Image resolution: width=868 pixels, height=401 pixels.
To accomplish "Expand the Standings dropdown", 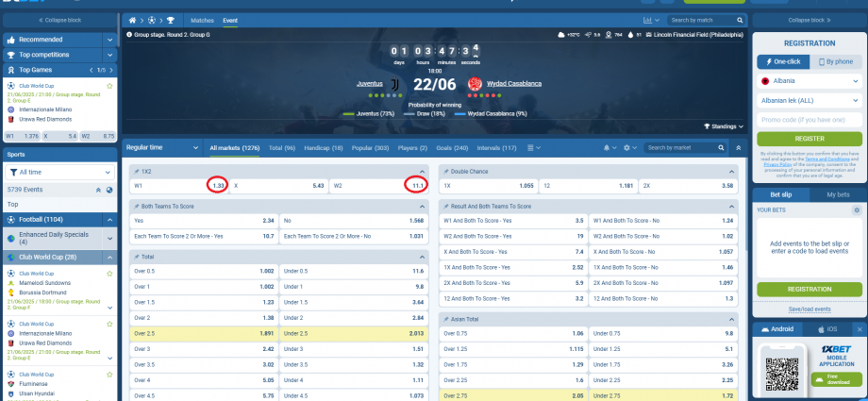I will click(723, 126).
